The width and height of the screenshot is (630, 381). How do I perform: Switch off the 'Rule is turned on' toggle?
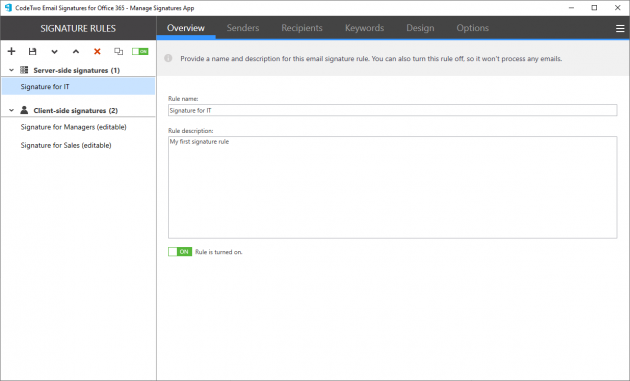180,252
